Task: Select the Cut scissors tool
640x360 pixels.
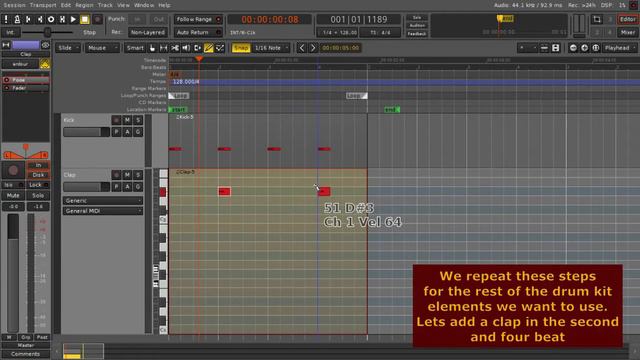Action: pos(175,48)
